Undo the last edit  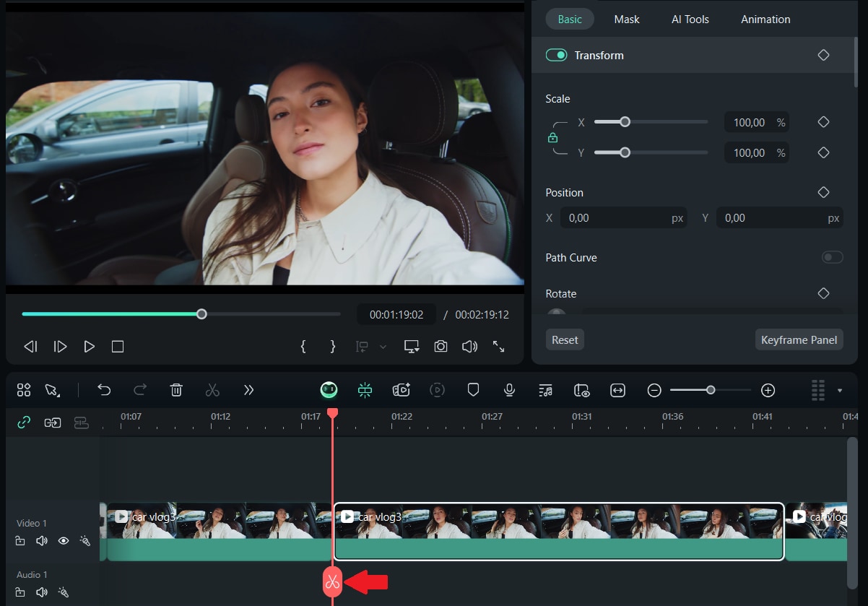[104, 390]
